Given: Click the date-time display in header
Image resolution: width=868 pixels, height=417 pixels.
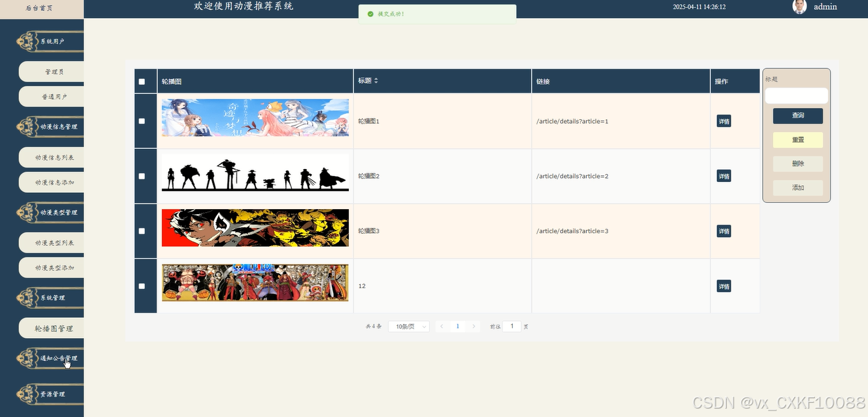Looking at the screenshot, I should [x=699, y=7].
